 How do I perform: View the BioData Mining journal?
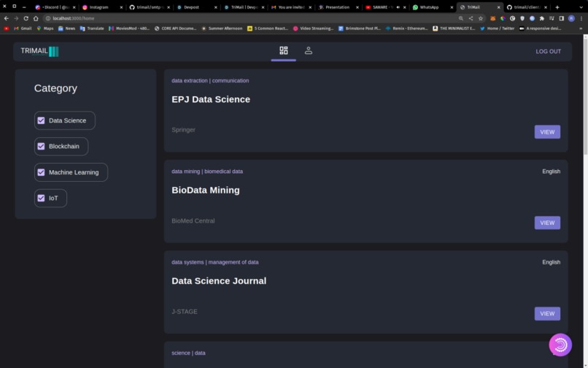(547, 223)
